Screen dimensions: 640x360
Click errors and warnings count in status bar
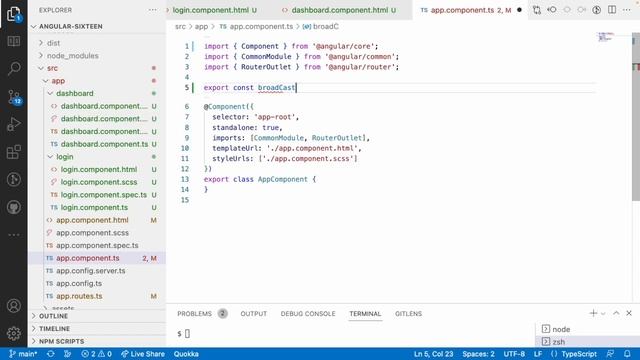point(96,354)
